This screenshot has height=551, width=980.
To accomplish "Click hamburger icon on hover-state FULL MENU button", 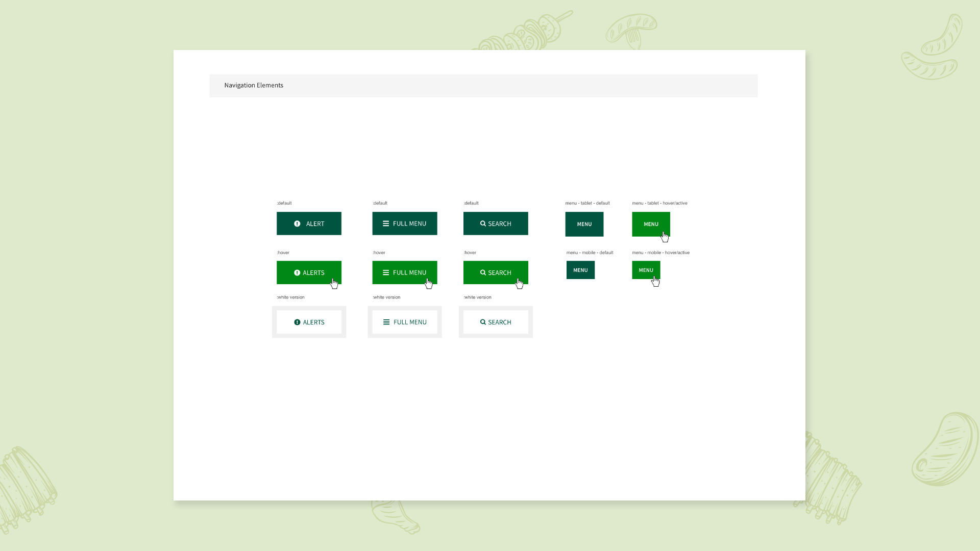I will click(386, 272).
